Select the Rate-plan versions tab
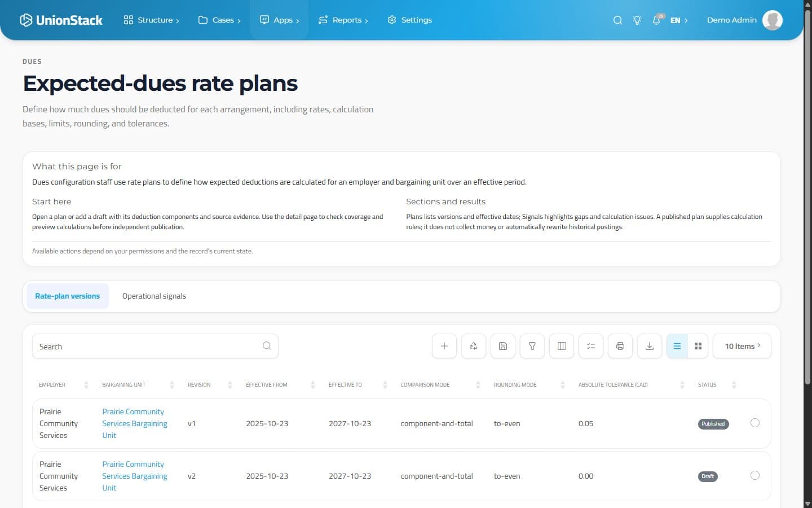Screen dimensions: 812x508 [68, 296]
